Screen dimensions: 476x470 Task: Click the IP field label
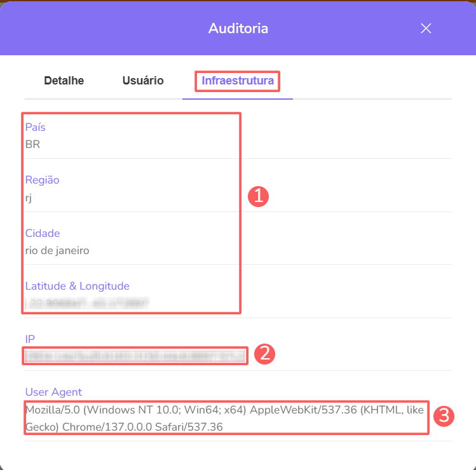coord(29,339)
